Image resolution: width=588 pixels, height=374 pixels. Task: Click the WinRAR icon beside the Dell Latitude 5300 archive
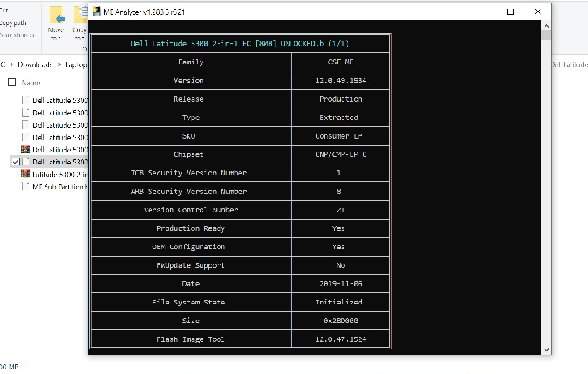tap(25, 149)
